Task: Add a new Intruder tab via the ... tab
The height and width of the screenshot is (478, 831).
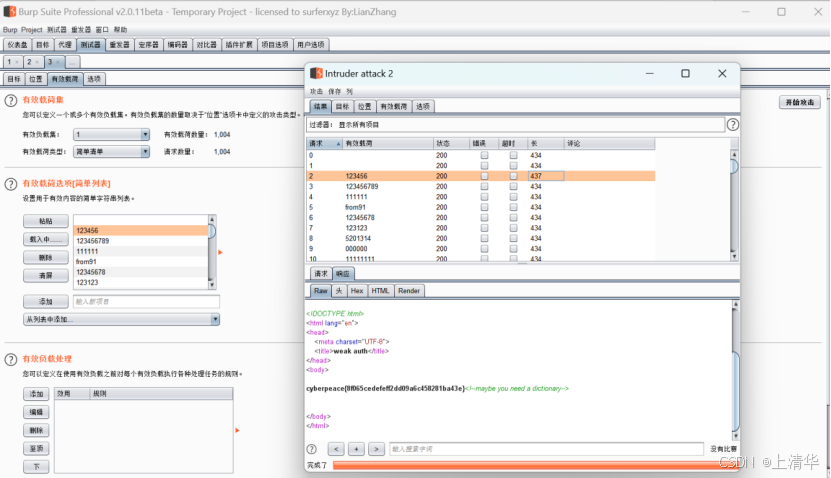Action: tap(72, 62)
